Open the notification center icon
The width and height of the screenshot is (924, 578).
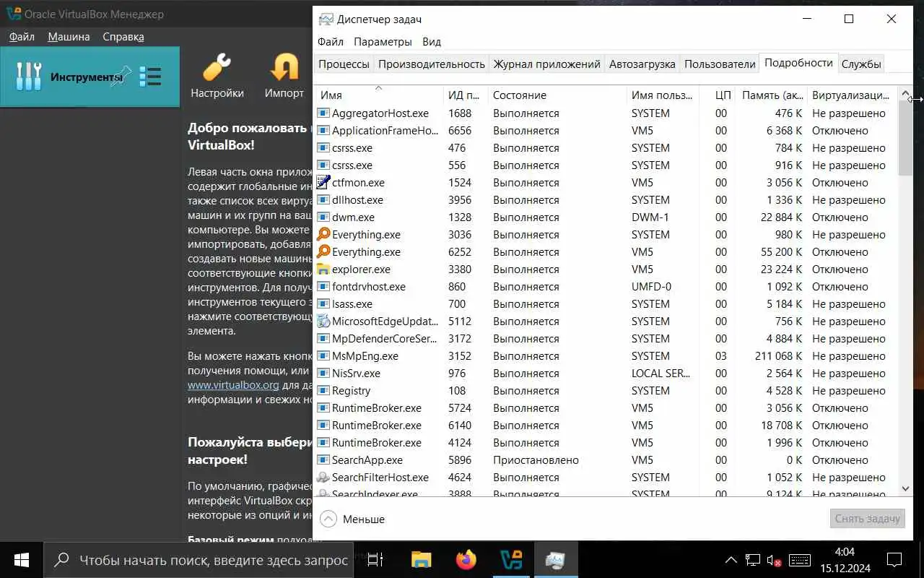[894, 560]
